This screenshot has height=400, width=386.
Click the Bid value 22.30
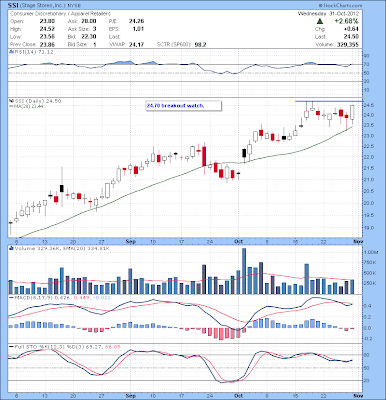pos(89,37)
